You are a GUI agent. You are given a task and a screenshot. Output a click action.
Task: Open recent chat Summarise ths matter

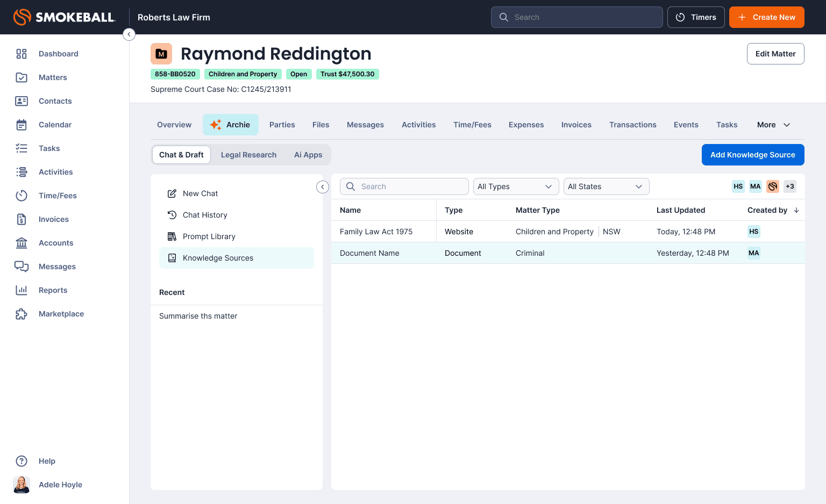click(x=198, y=316)
